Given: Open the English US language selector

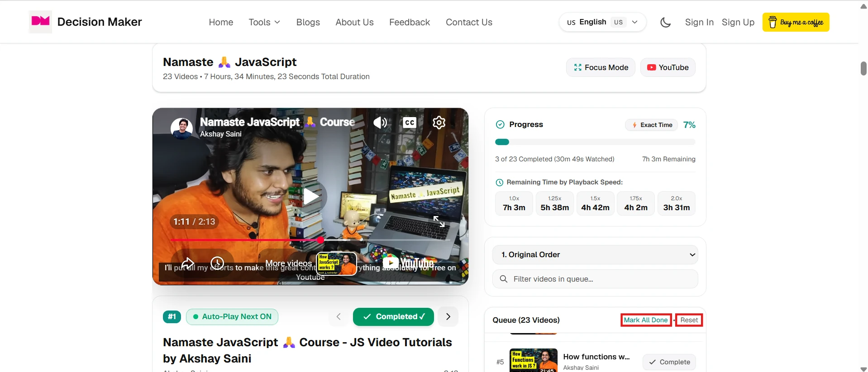Looking at the screenshot, I should 603,22.
